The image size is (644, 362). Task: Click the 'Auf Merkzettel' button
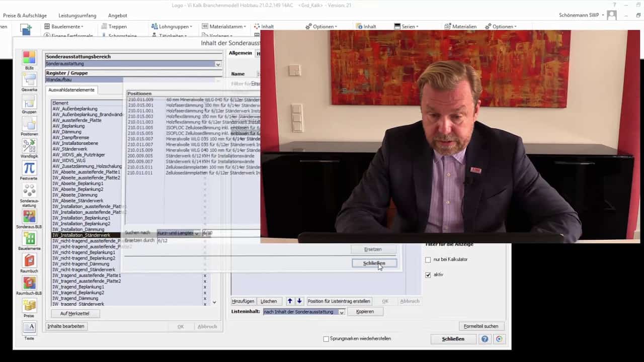pos(75,313)
